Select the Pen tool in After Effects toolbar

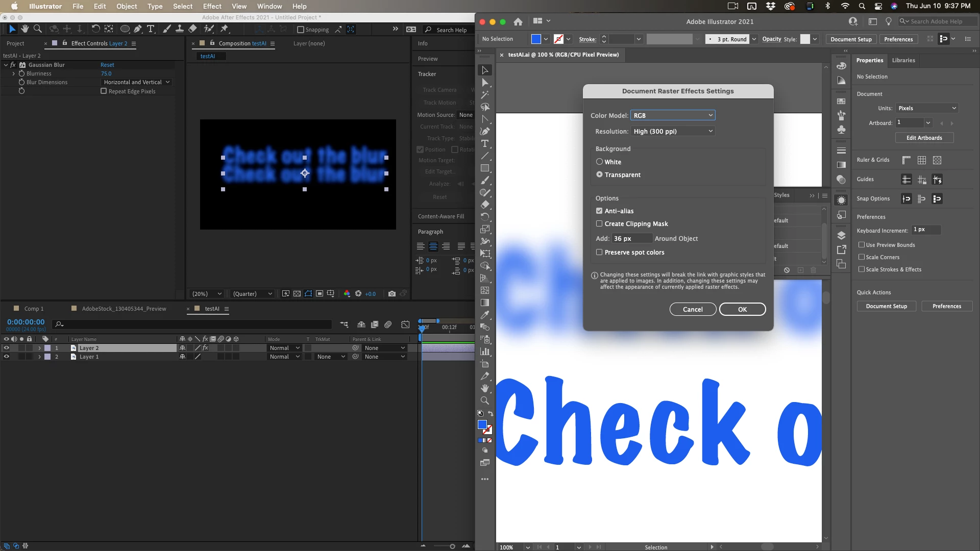[x=138, y=29]
